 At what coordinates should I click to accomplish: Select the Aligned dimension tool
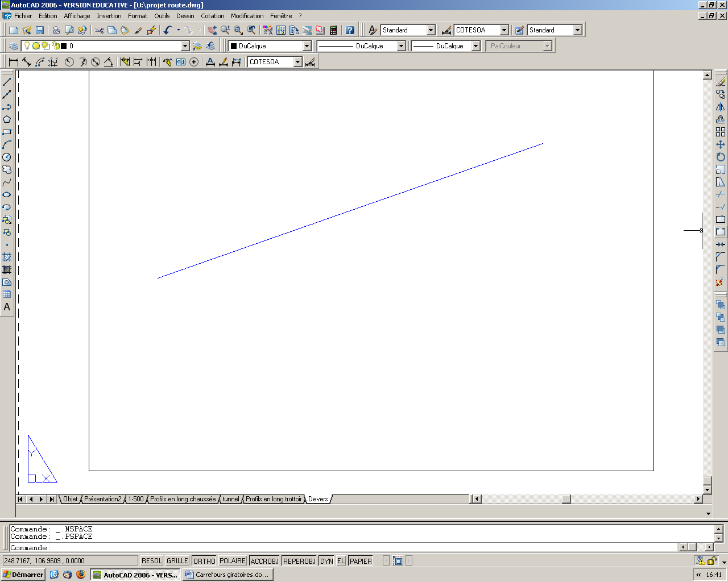tap(27, 62)
